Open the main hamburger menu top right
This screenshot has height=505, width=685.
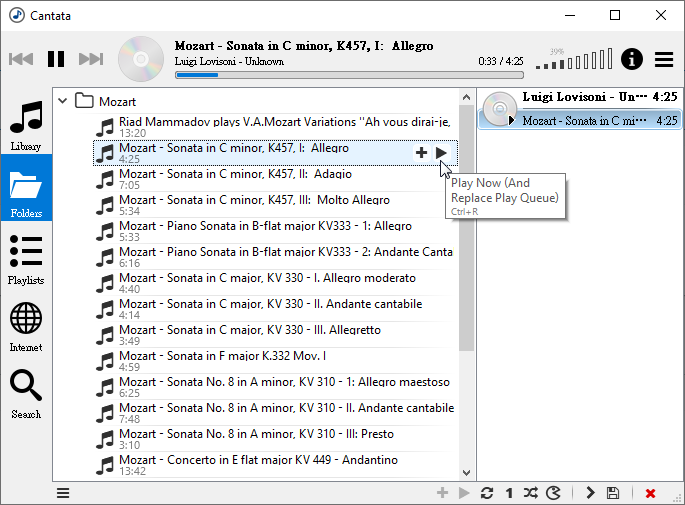664,59
